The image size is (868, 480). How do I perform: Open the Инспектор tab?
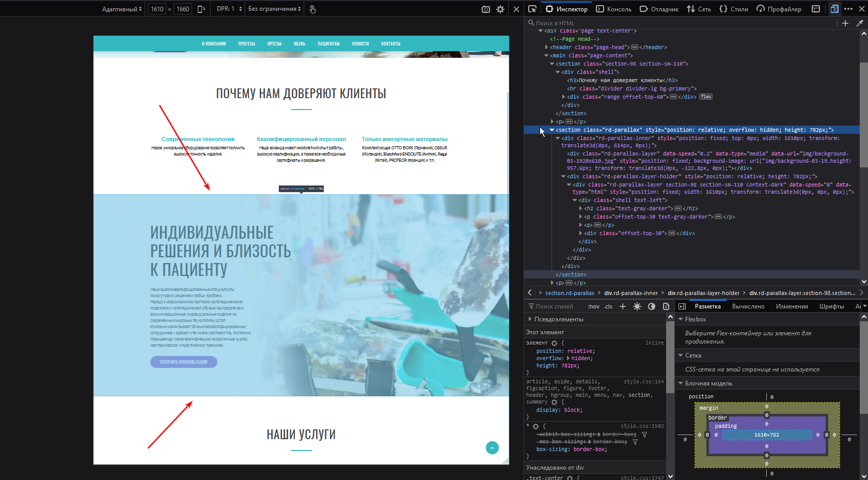click(566, 9)
